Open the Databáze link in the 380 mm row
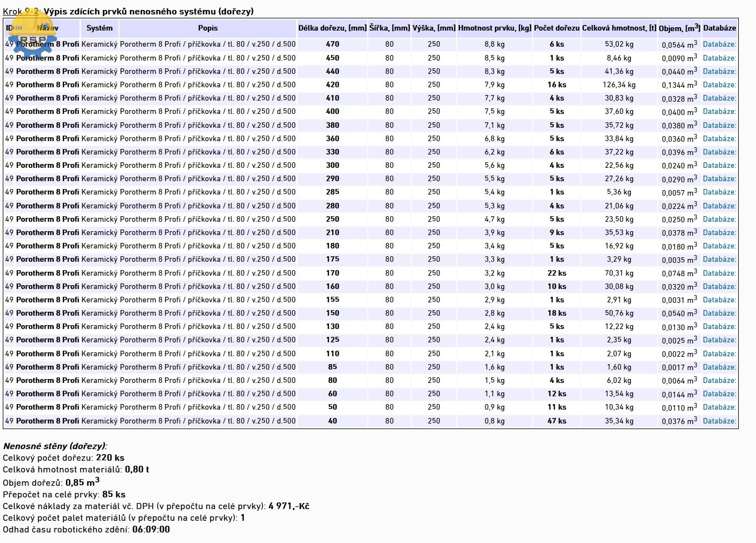The image size is (756, 543). (719, 125)
